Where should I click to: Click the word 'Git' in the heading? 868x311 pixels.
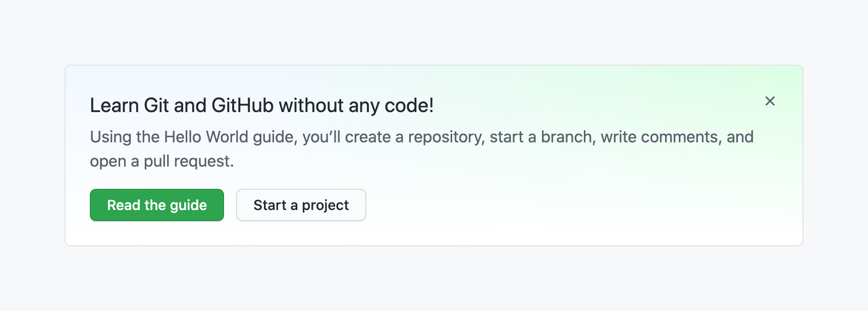(x=156, y=106)
